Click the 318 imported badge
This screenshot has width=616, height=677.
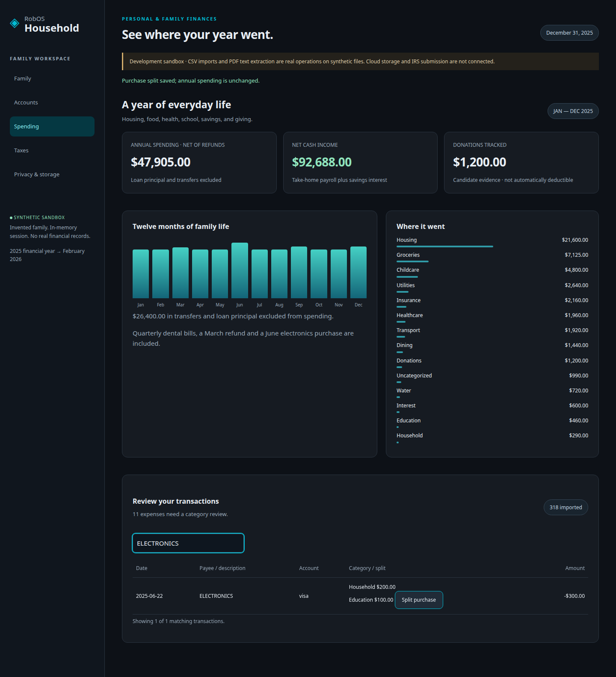pos(566,508)
